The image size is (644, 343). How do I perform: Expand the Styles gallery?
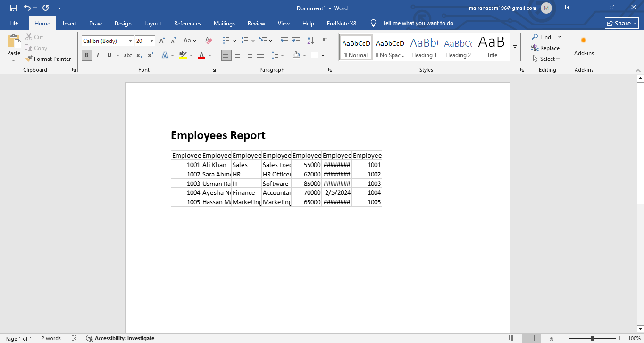515,47
